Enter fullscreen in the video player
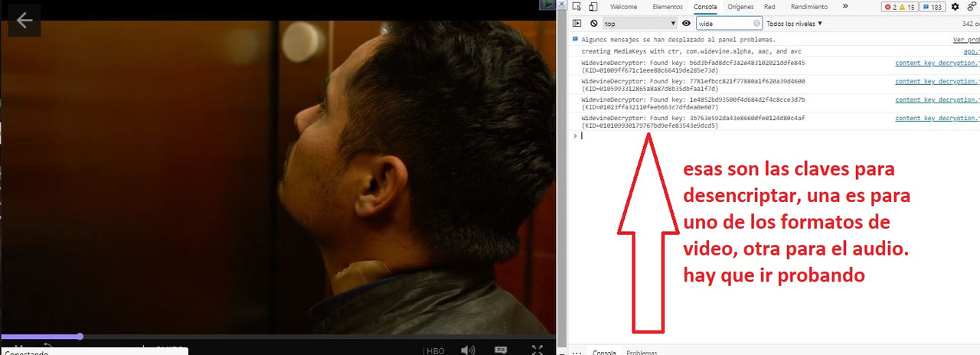The height and width of the screenshot is (355, 980). tap(537, 350)
